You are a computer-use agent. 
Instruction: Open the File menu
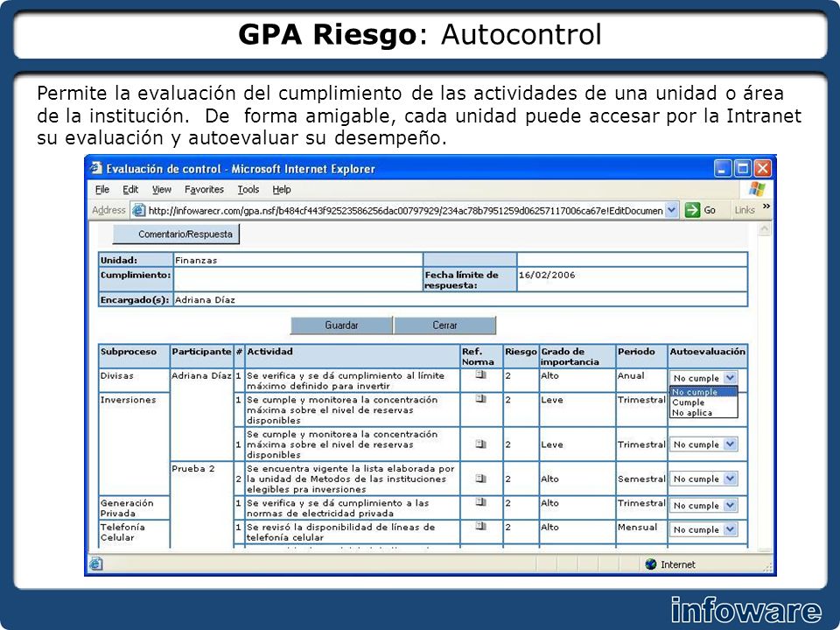click(102, 189)
